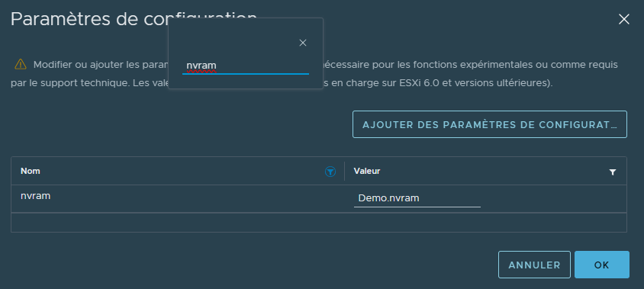This screenshot has height=289, width=644.
Task: Open the Valeur column filter icon
Action: pos(613,172)
